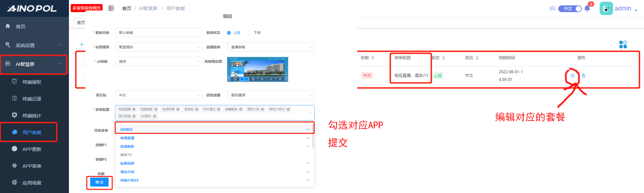Open the UI风格 dropdown showing 捷克
644x193 pixels.
tap(158, 62)
